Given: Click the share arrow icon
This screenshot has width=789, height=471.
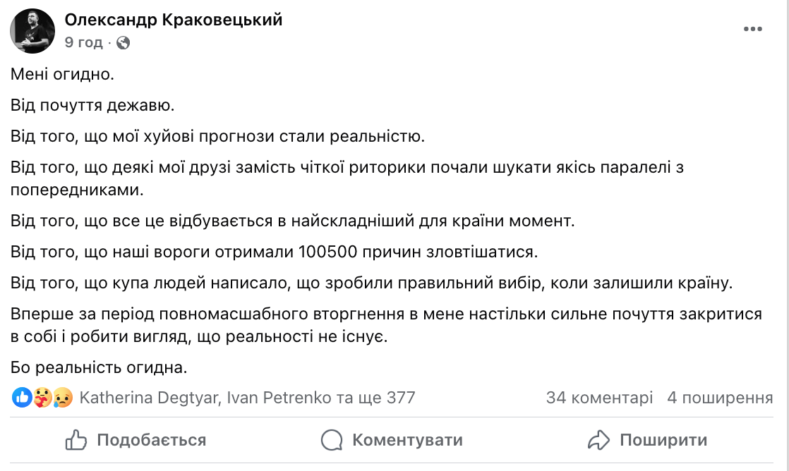Looking at the screenshot, I should pos(599,440).
